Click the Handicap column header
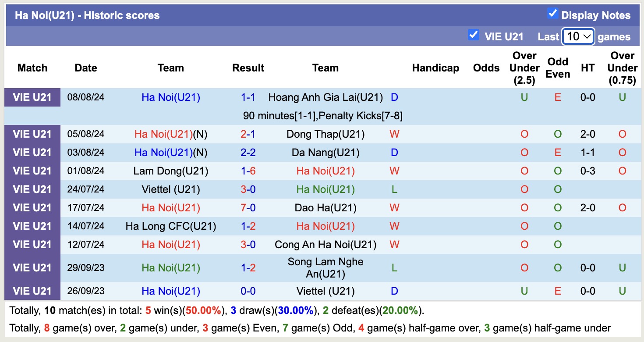Viewport: 644px width, 342px height. pyautogui.click(x=435, y=68)
